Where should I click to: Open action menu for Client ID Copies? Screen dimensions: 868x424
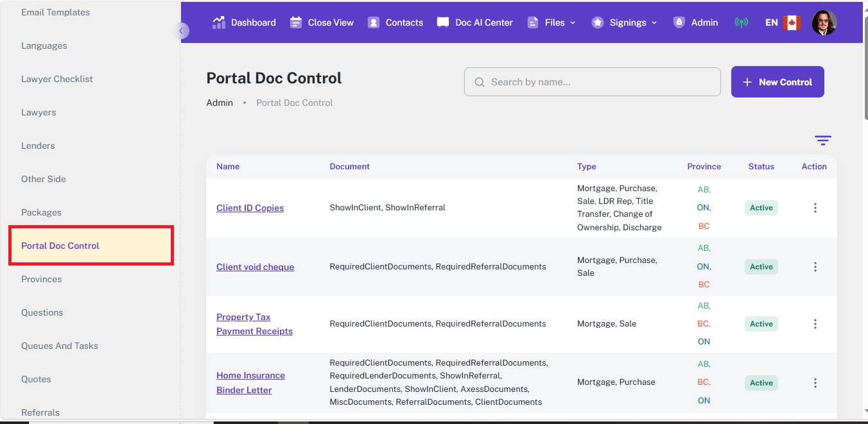point(815,208)
